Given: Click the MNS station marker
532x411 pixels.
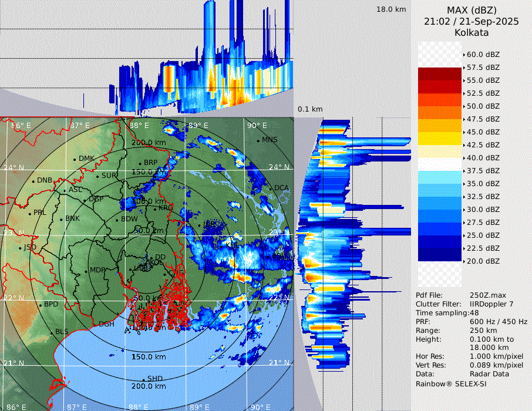Looking at the screenshot, I should (258, 140).
